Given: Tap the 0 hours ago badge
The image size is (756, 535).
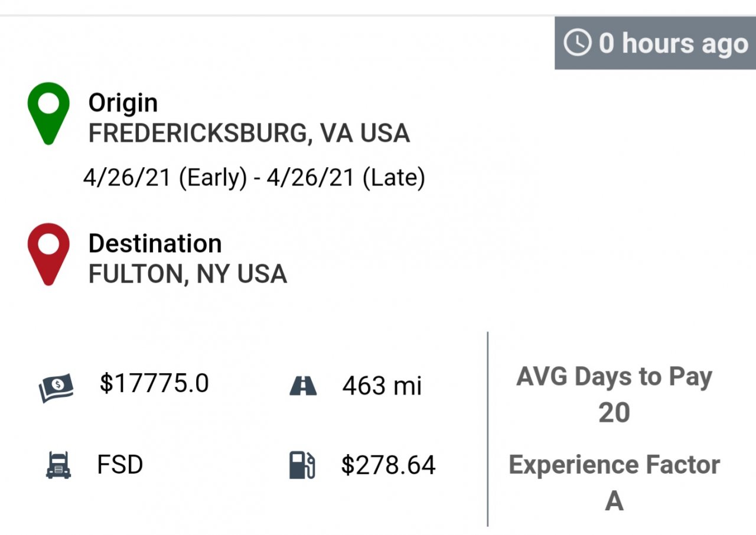Looking at the screenshot, I should (x=655, y=43).
